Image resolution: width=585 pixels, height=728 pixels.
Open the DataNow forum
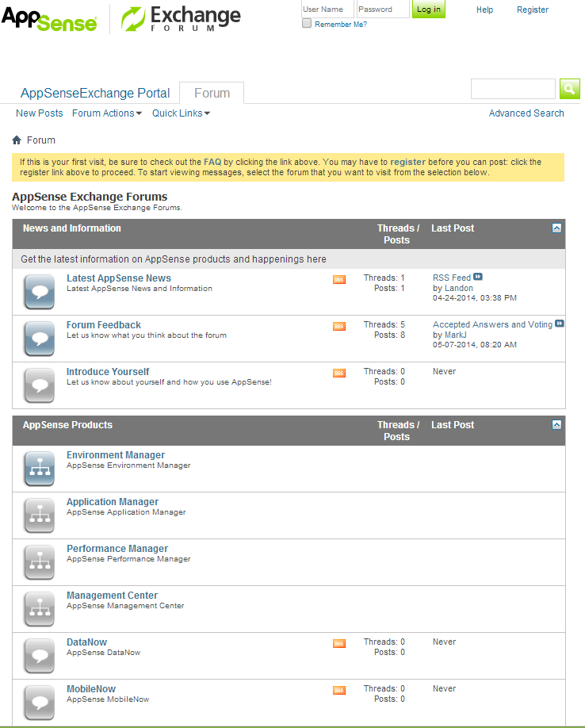86,642
